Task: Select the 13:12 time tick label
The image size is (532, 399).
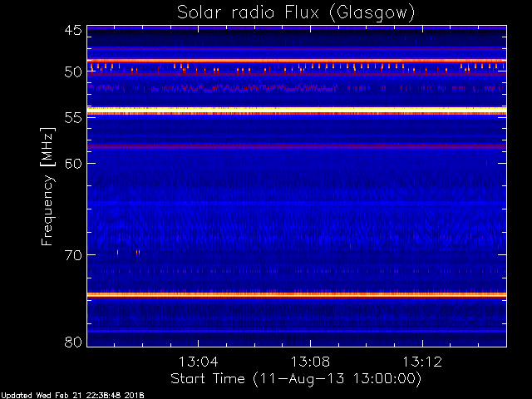Action: [422, 362]
